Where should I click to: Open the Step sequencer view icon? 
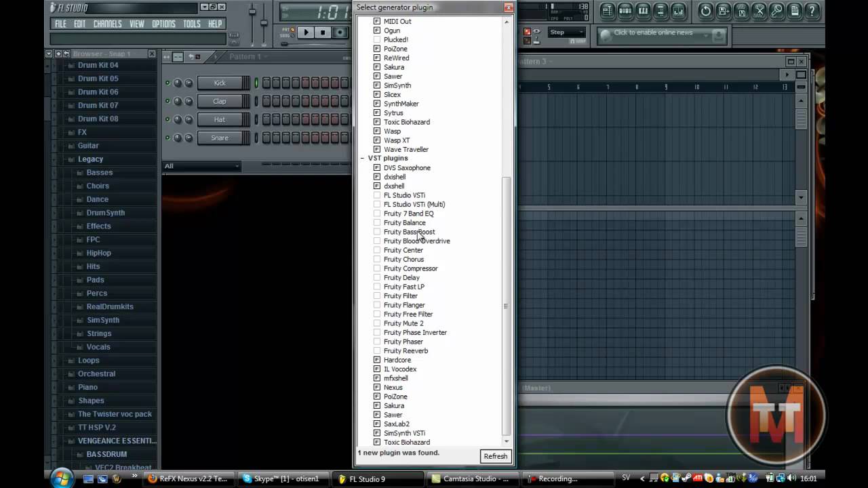[625, 11]
